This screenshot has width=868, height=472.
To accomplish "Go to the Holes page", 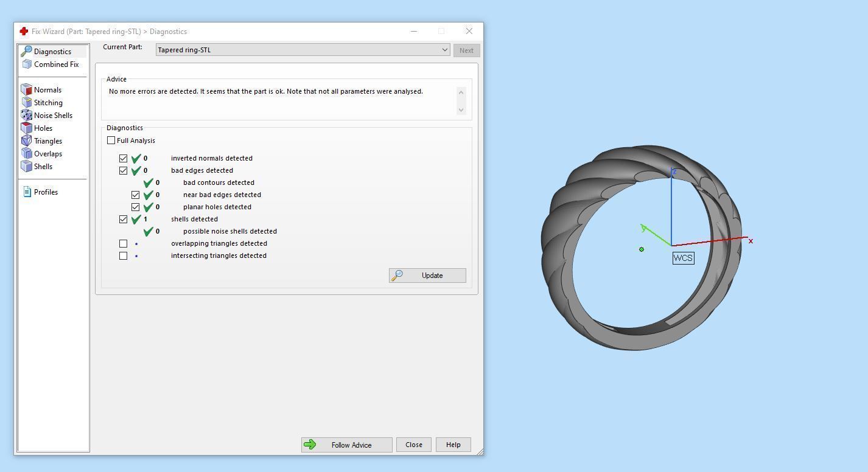I will (43, 128).
